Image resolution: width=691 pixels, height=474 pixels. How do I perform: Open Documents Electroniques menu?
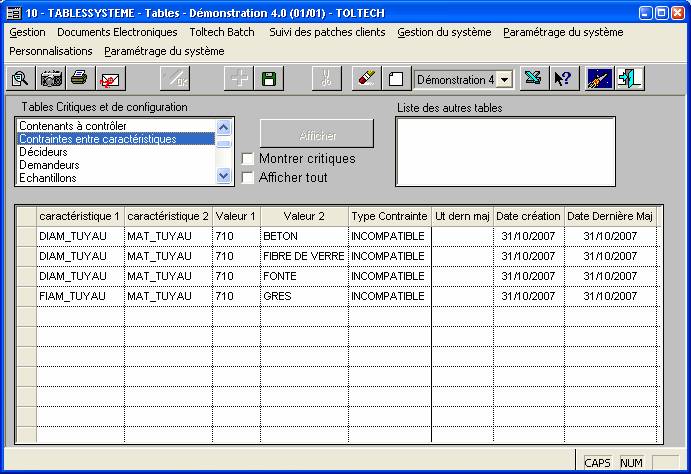(x=117, y=32)
